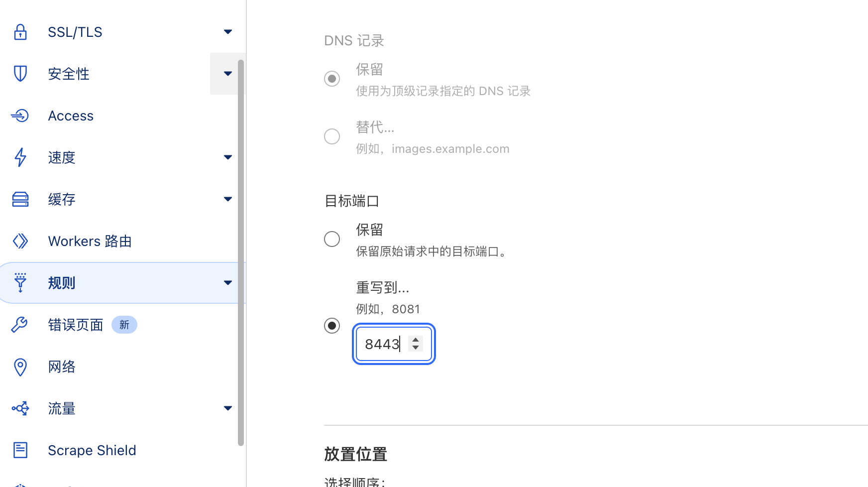Click the speed lightning bolt icon
Screen dimensions: 868x487
click(20, 157)
